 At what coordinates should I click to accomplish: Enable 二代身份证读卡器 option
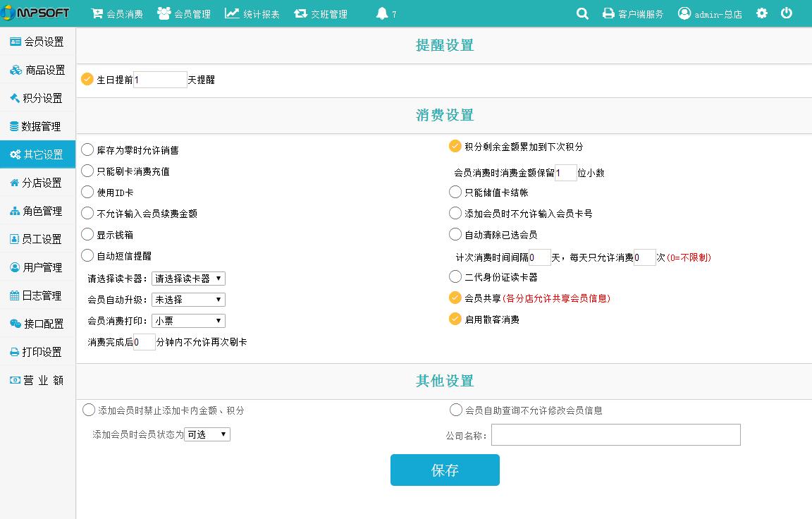click(455, 276)
